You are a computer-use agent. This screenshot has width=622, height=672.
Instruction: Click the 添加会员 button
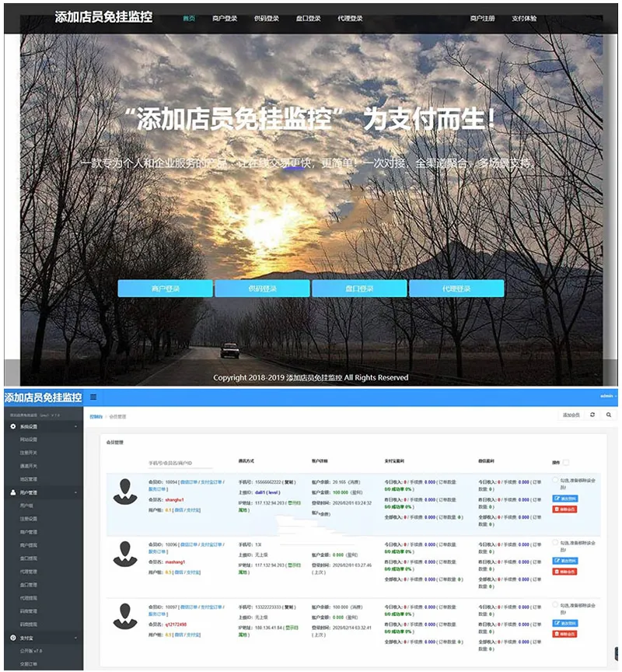point(571,415)
